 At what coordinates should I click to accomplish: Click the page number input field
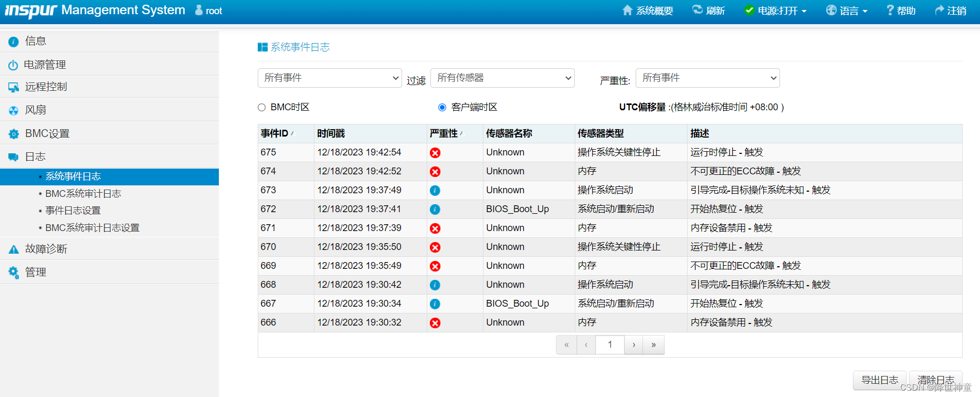point(610,345)
